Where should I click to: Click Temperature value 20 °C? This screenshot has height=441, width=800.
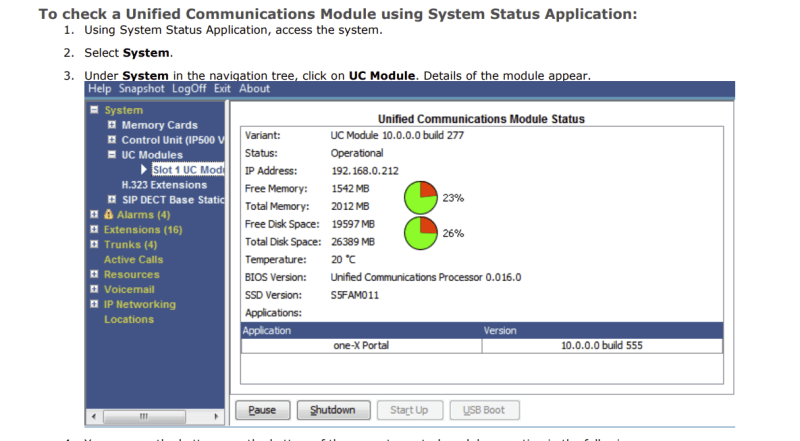pos(343,259)
